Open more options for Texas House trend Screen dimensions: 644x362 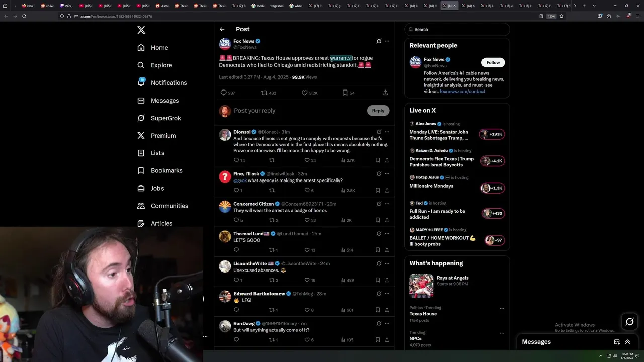tap(502, 308)
